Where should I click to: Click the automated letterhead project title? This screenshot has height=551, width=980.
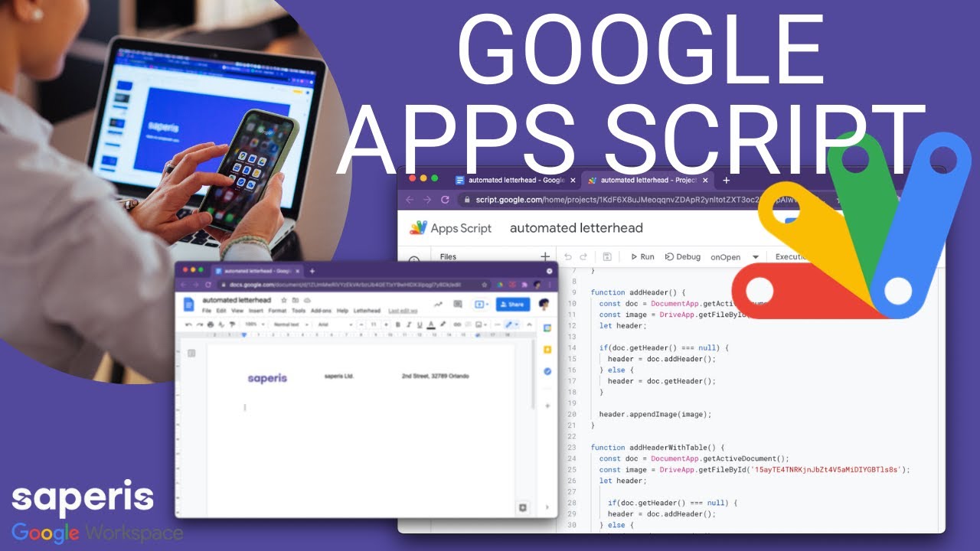[x=577, y=228]
